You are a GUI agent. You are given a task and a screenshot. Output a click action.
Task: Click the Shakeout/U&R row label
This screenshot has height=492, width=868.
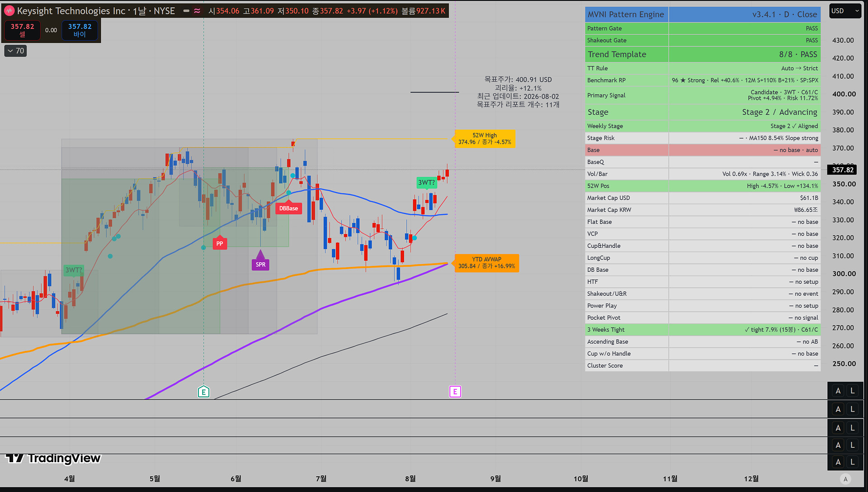point(607,294)
